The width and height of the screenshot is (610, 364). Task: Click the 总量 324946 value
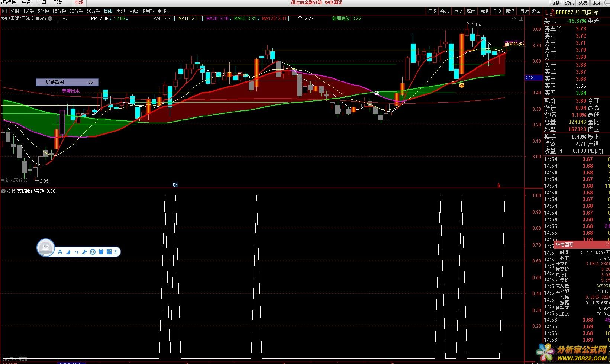(577, 122)
